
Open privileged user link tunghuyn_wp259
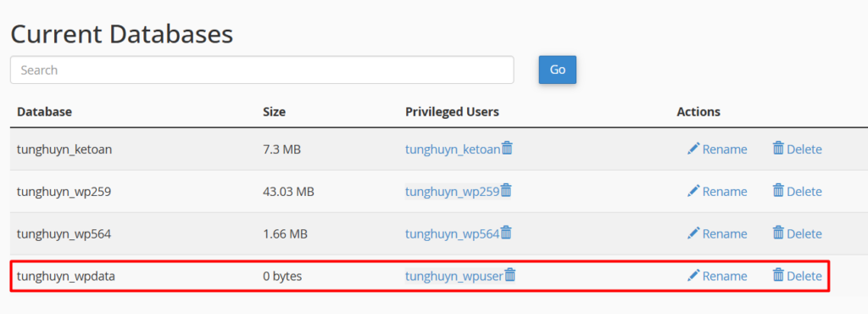click(452, 191)
